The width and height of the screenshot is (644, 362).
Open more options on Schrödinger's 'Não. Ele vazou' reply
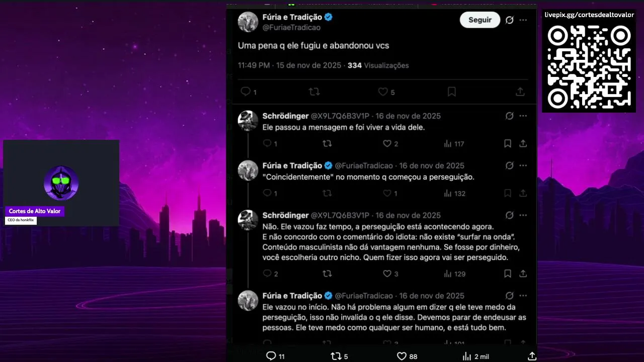click(x=523, y=216)
